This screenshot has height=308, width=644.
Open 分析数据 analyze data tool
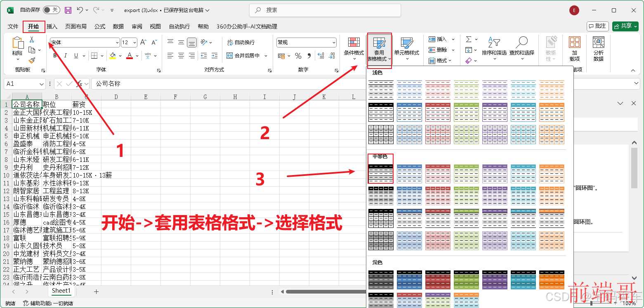(x=599, y=49)
